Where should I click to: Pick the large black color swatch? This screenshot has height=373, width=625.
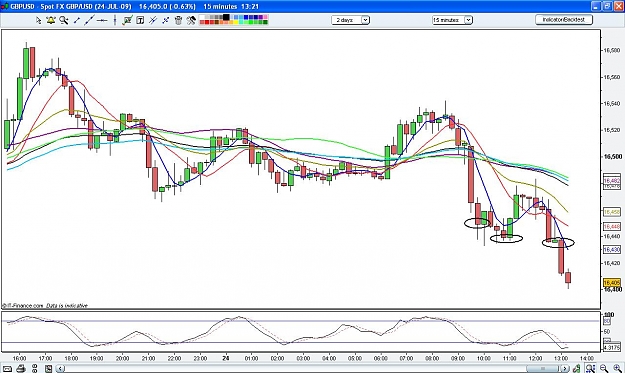226,17
